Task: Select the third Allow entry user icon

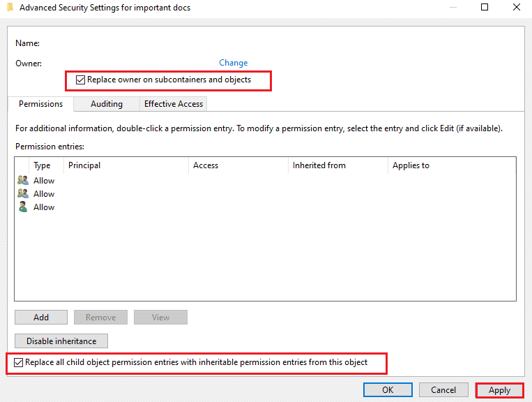Action: (23, 207)
